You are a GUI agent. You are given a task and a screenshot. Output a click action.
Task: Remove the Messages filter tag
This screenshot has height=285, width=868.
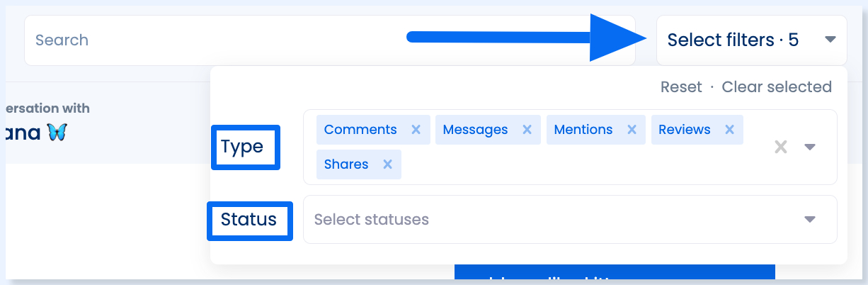coord(527,130)
